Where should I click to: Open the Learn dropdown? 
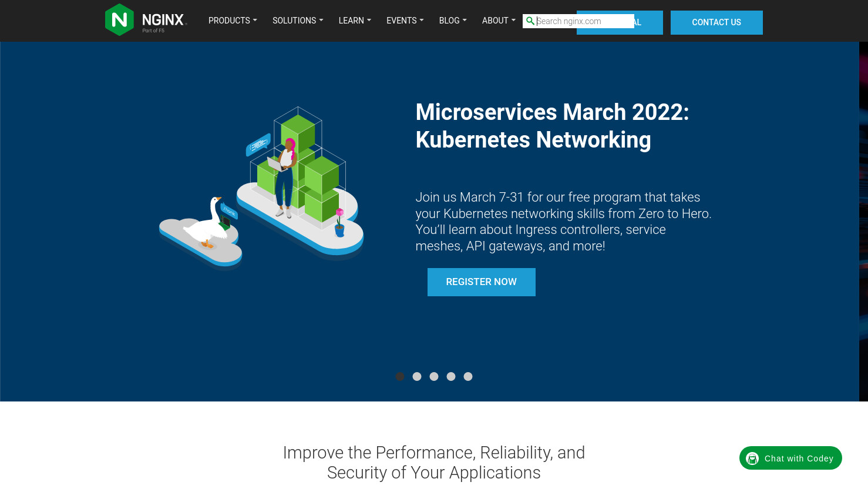pos(355,21)
